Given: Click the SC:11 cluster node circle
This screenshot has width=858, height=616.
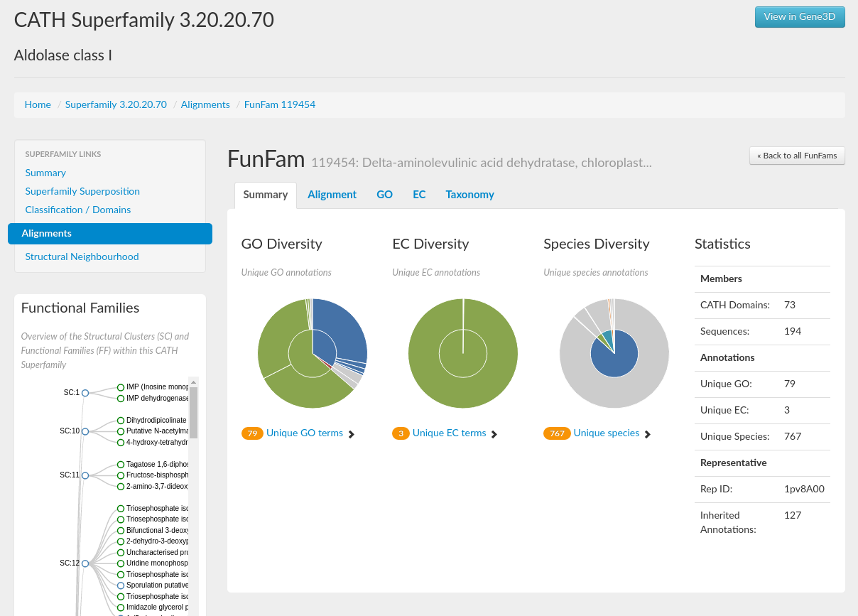Looking at the screenshot, I should coord(85,475).
